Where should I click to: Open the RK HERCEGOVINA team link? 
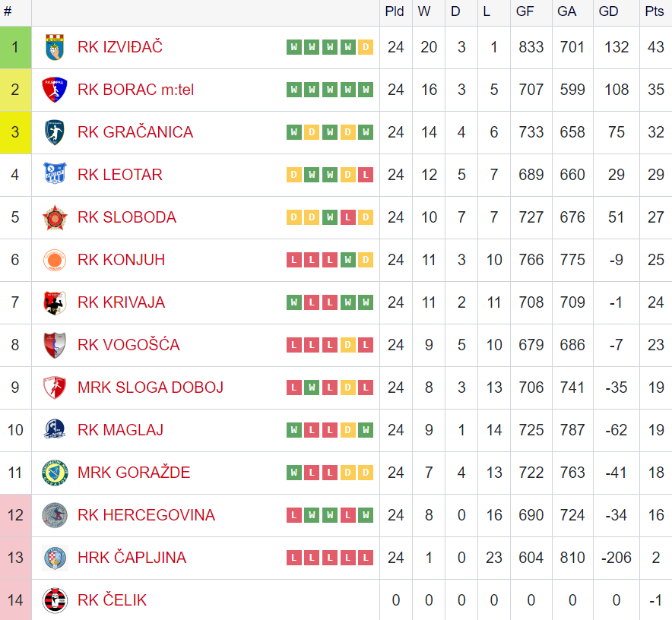[x=146, y=515]
